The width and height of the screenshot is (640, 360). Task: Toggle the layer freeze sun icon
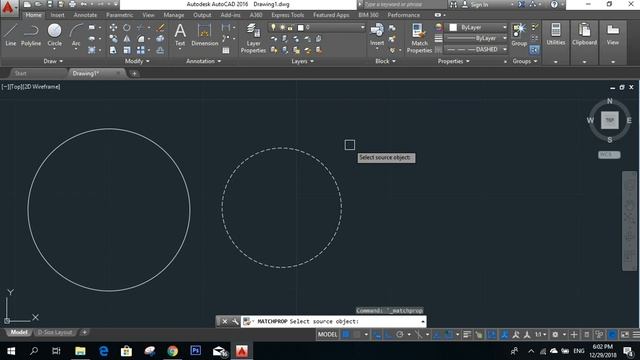[282, 27]
